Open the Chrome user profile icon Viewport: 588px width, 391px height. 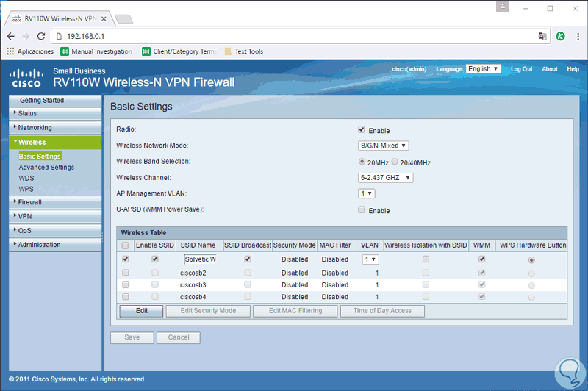tap(503, 7)
